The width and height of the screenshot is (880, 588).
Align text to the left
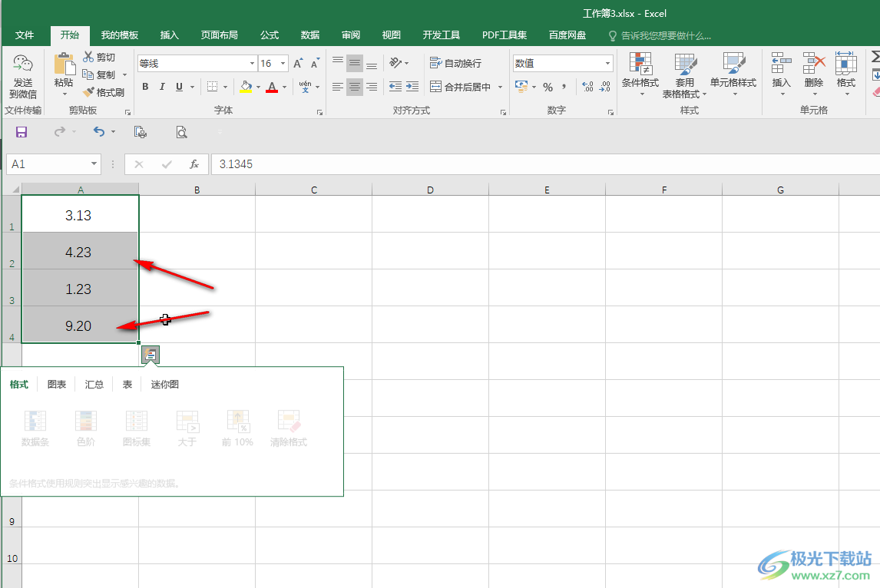(x=338, y=87)
